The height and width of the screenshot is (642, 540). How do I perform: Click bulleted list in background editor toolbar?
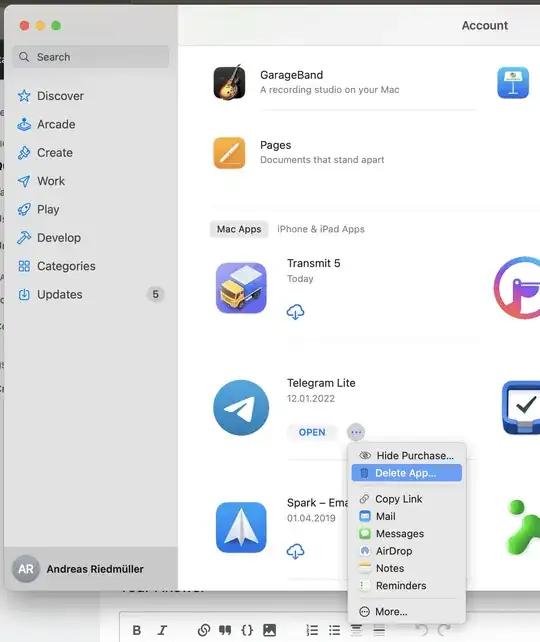pyautogui.click(x=334, y=630)
